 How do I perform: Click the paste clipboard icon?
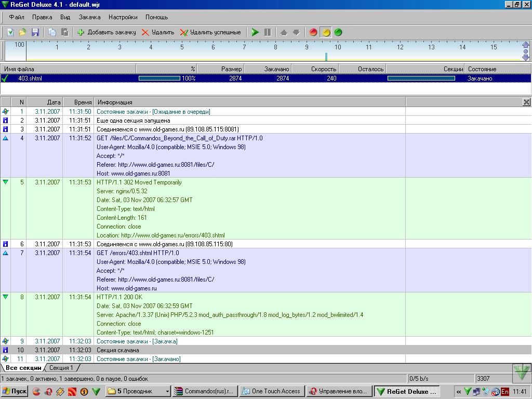coord(64,32)
